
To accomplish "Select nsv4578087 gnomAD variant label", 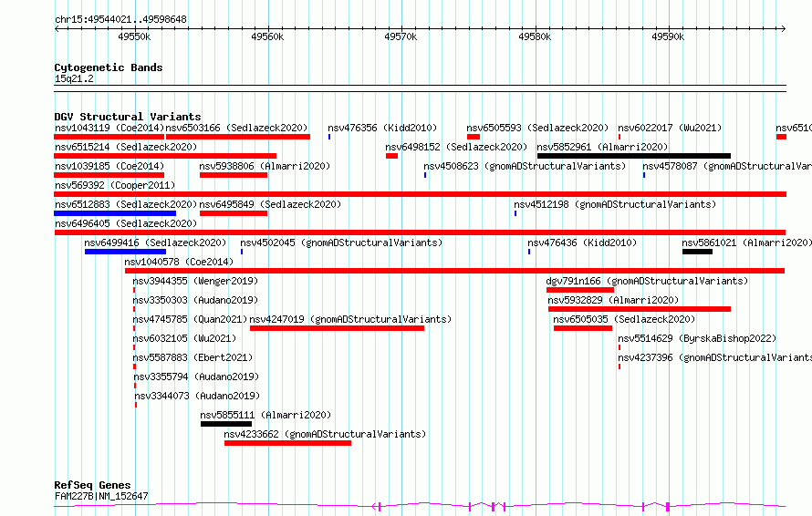I will (727, 166).
